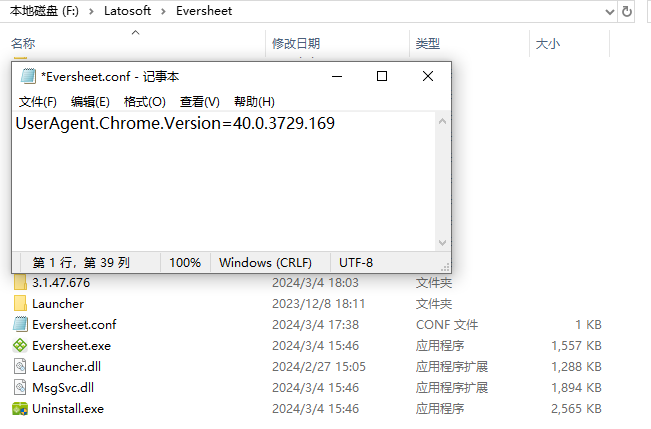Click the 3.1.47.676 folder icon
The height and width of the screenshot is (429, 651).
pos(20,282)
